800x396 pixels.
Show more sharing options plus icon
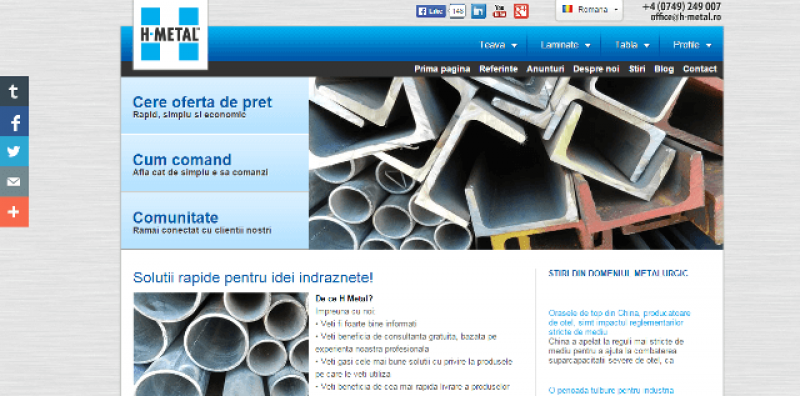pyautogui.click(x=14, y=212)
